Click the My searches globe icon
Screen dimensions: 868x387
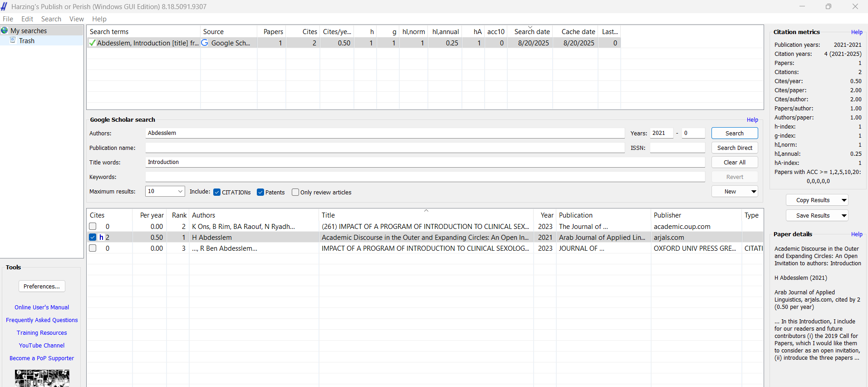(x=5, y=30)
